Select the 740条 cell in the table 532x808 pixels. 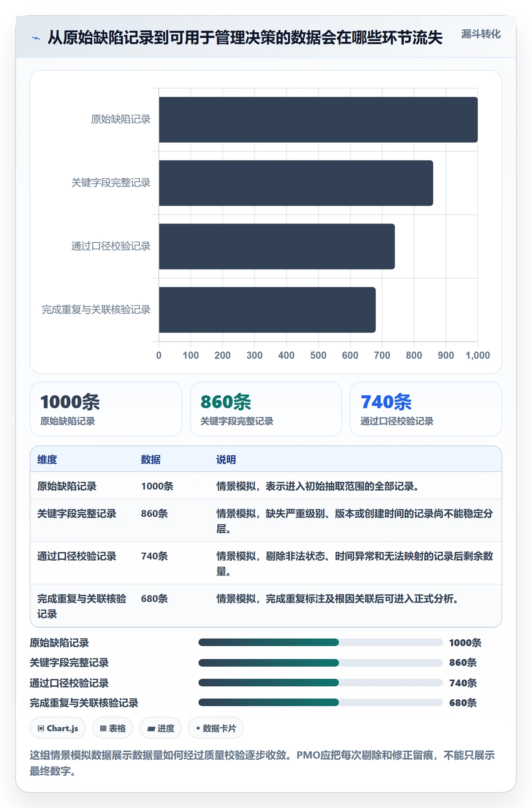(x=155, y=556)
